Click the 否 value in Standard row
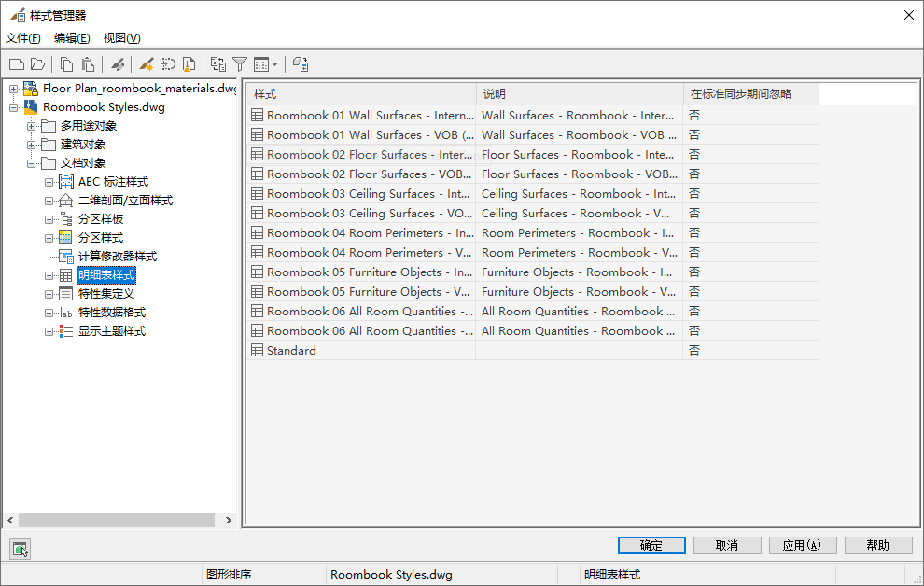Screen dimensions: 924x586 694,351
